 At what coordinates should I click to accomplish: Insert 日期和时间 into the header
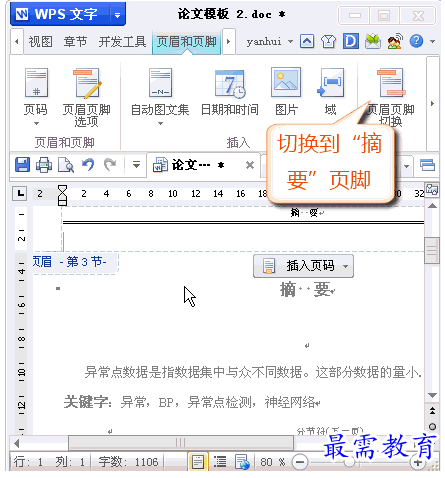(230, 92)
